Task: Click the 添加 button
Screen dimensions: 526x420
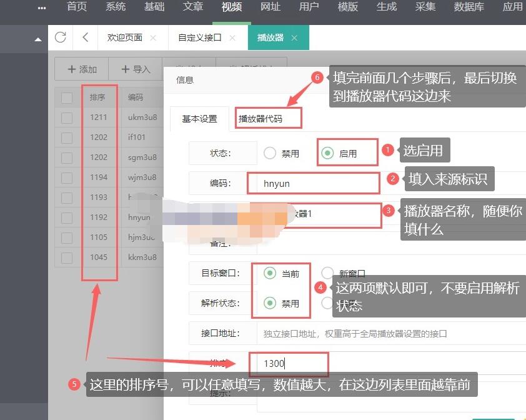Action: (x=82, y=69)
